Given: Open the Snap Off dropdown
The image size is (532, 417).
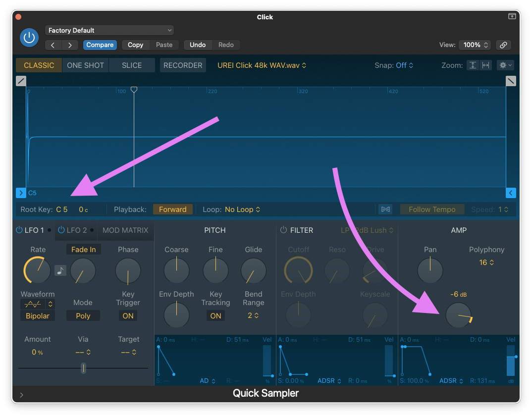Looking at the screenshot, I should point(404,65).
